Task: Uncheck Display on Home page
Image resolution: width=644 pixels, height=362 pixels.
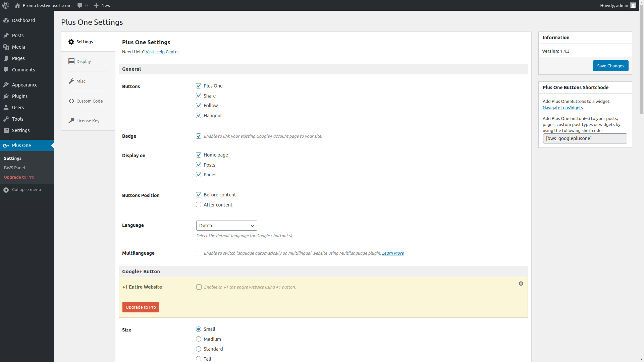Action: coord(199,155)
